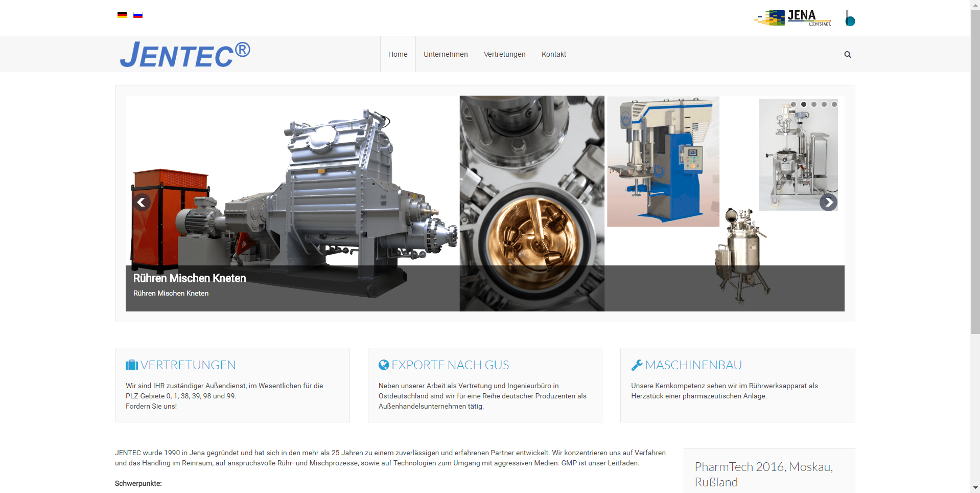Select the fourth slider pagination dot
This screenshot has height=493, width=980.
coord(824,104)
